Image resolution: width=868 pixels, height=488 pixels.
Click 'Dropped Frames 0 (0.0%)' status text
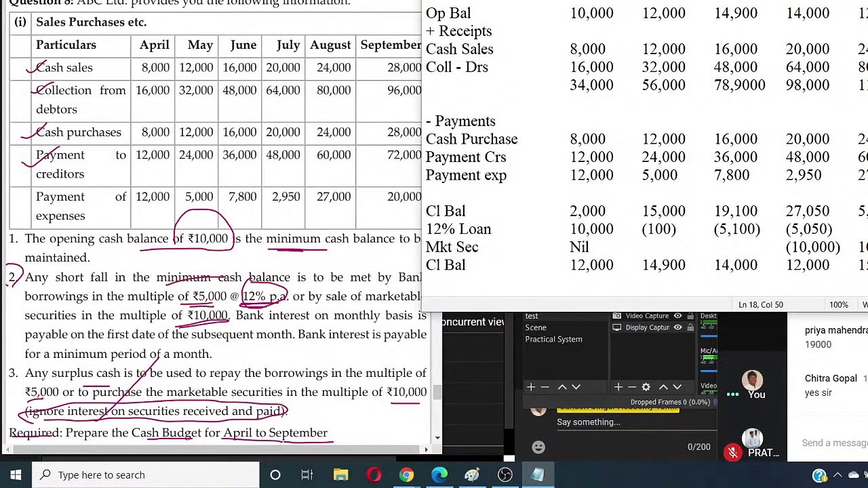pos(670,402)
